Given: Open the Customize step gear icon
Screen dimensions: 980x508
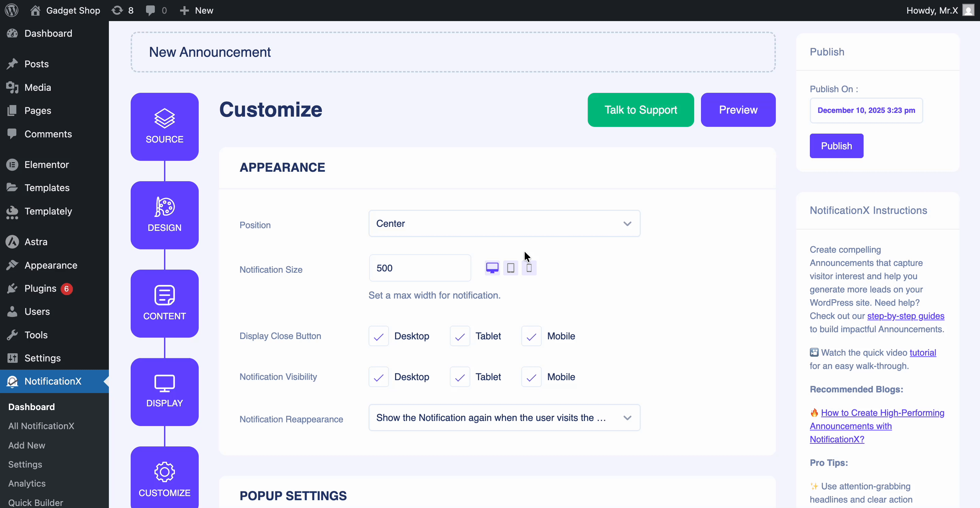Looking at the screenshot, I should point(164,473).
